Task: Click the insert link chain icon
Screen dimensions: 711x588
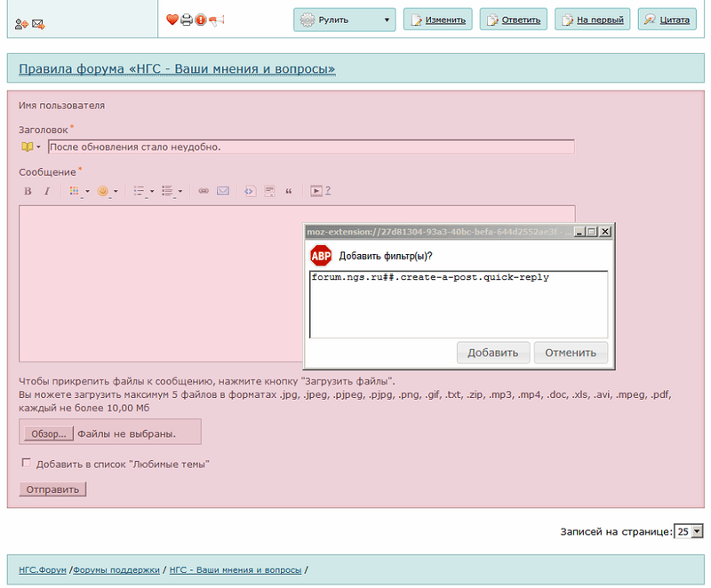Action: pyautogui.click(x=204, y=191)
